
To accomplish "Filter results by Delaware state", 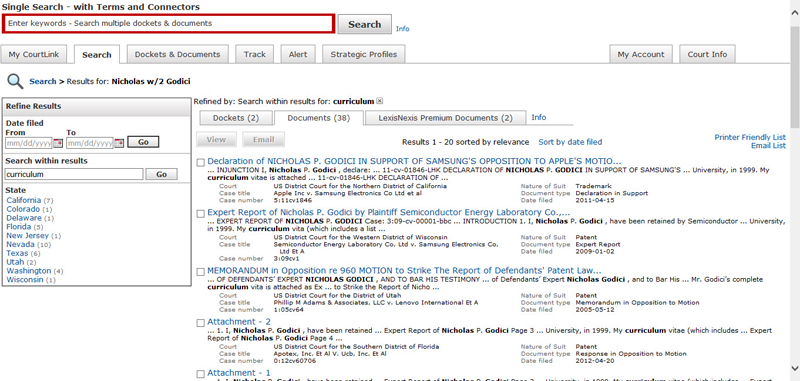I will tap(23, 218).
